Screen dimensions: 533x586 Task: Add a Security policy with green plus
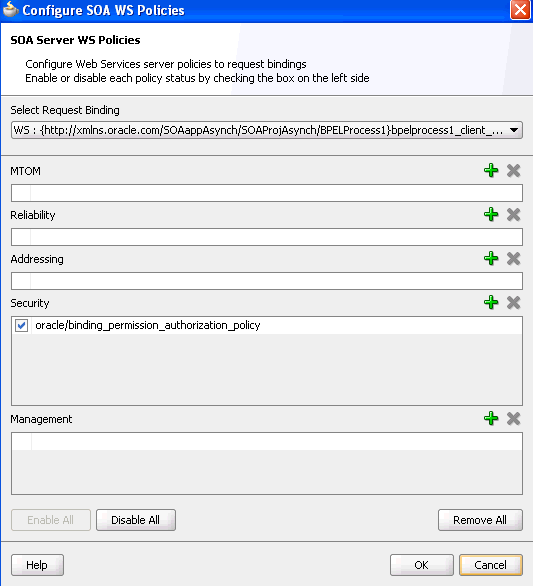pyautogui.click(x=491, y=302)
